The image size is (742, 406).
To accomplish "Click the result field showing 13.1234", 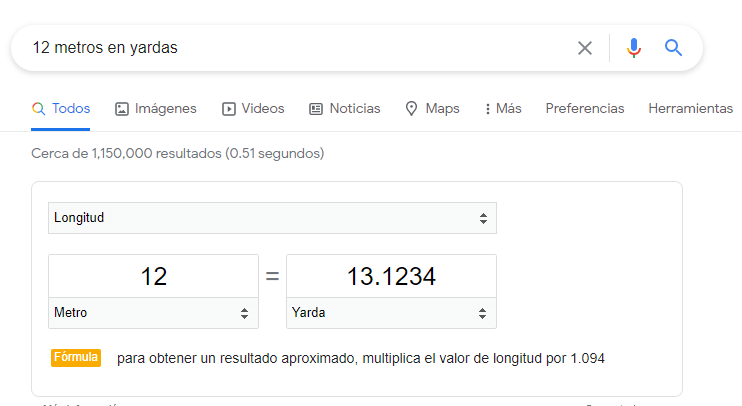I will (391, 276).
